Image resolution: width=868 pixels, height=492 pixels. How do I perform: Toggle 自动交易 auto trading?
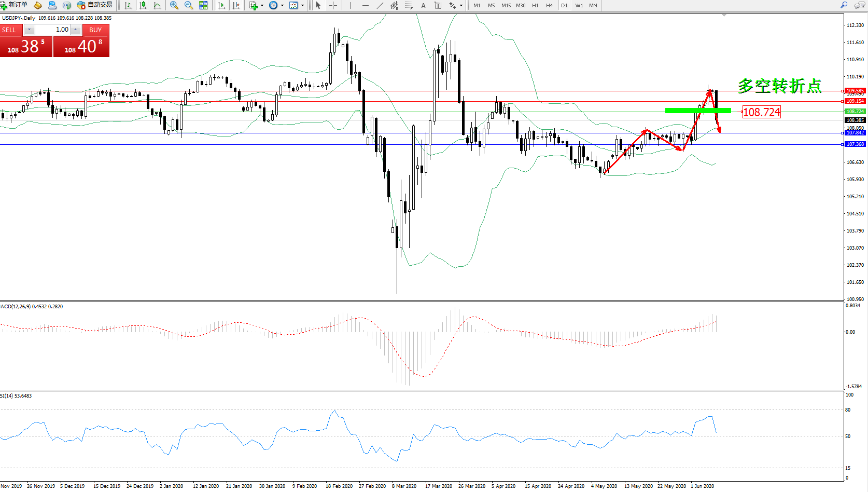tap(95, 5)
